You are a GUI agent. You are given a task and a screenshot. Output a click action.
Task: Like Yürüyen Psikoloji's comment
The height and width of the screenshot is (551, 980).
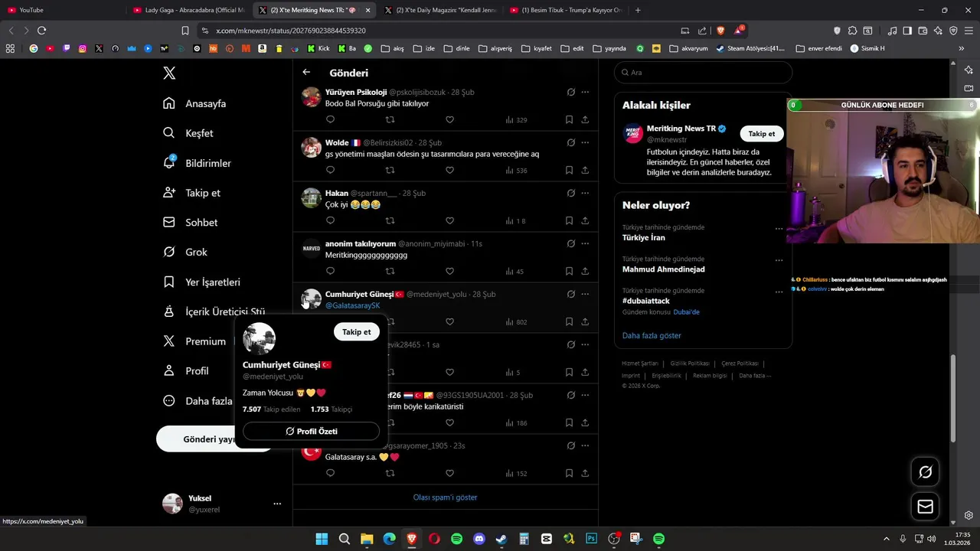tap(449, 119)
